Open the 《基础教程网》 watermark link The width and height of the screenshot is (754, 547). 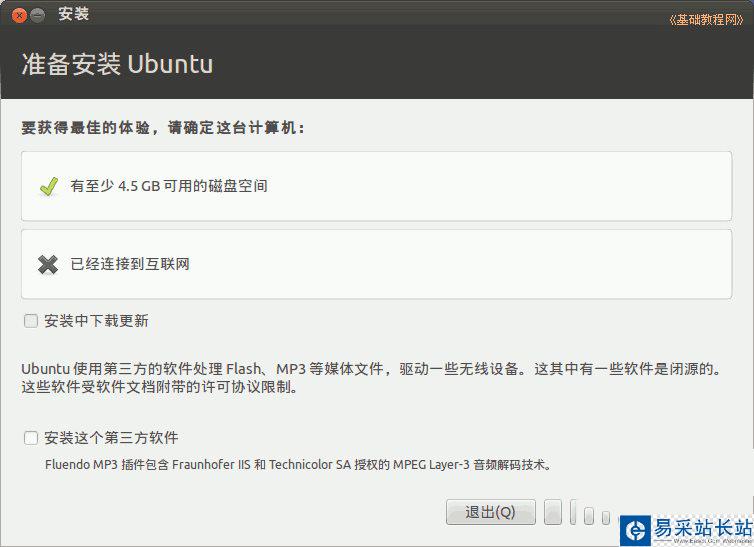coord(706,20)
